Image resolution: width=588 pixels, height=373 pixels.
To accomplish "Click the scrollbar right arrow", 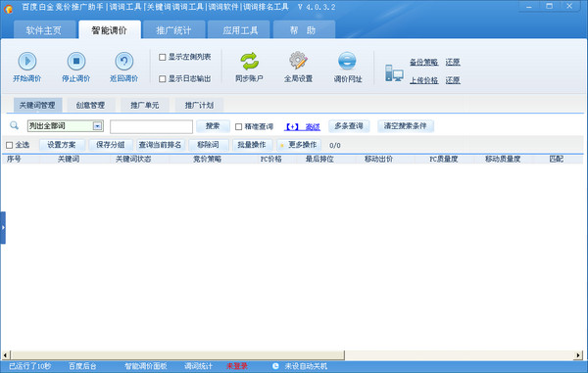I will click(578, 354).
